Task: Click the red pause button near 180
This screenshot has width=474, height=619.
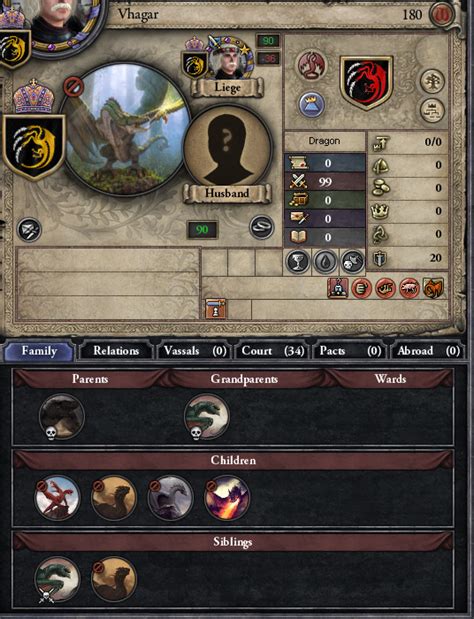Action: click(441, 15)
